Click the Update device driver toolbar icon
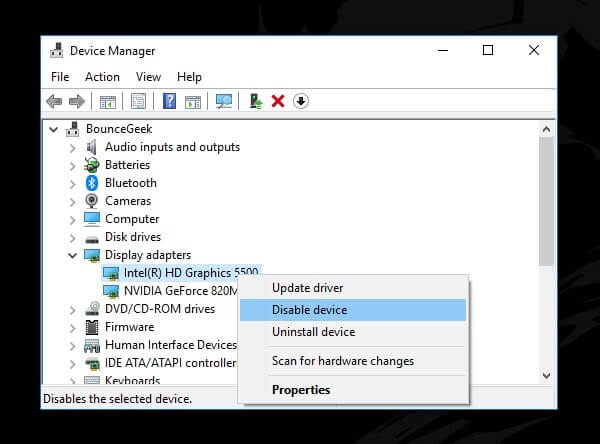Viewport: 600px width, 444px height. click(255, 101)
